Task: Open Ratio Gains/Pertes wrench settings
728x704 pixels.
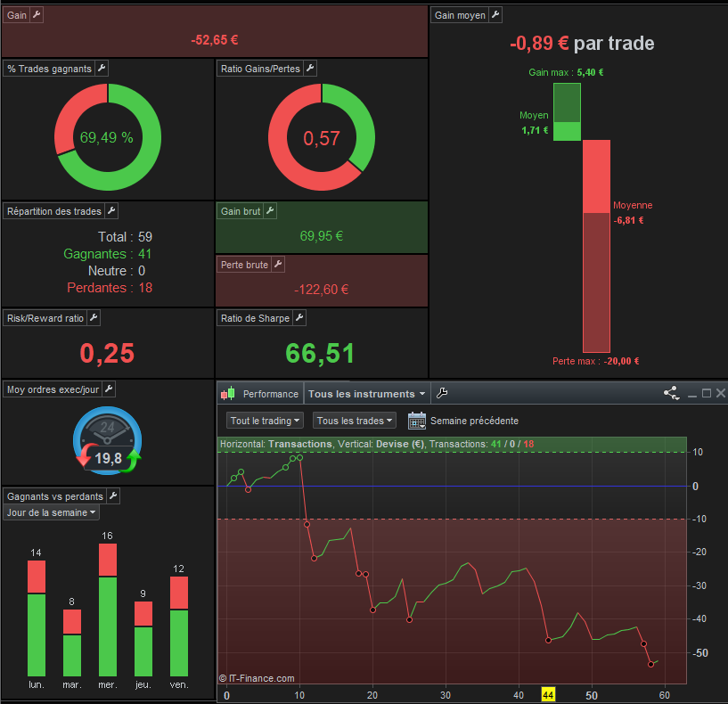Action: tap(310, 69)
